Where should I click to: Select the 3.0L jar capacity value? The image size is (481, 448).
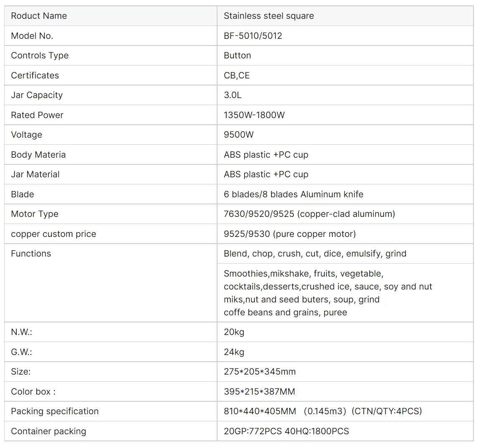pos(232,95)
